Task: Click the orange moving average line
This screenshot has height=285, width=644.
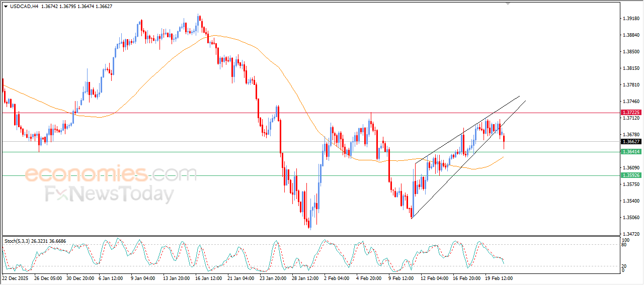Action: coord(151,79)
